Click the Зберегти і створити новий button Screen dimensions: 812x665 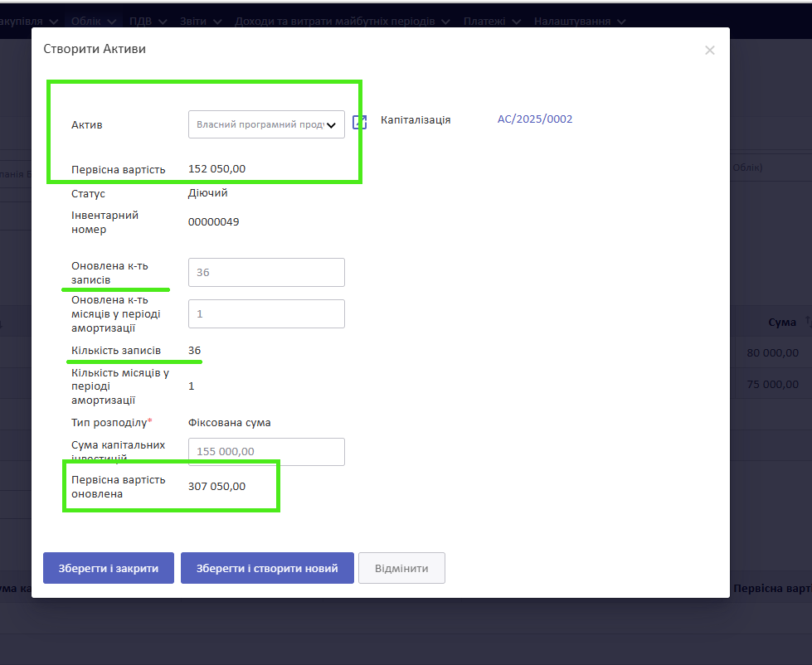point(267,568)
